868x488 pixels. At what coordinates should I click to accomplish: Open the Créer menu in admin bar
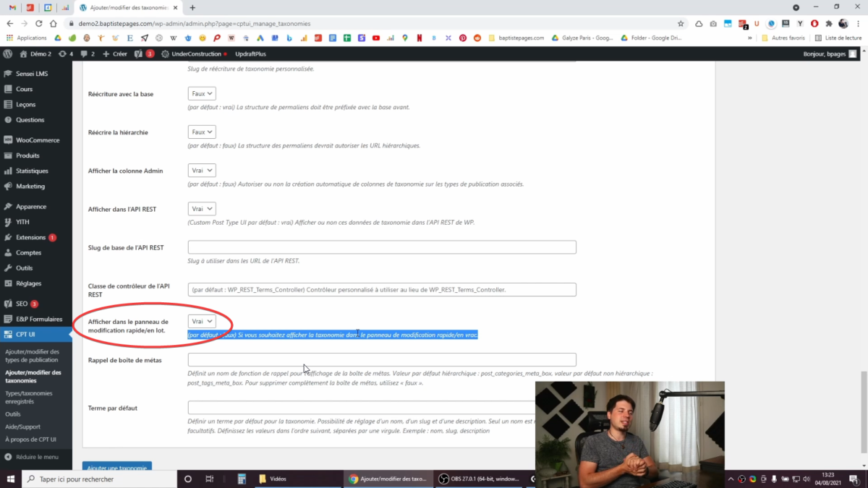[115, 53]
